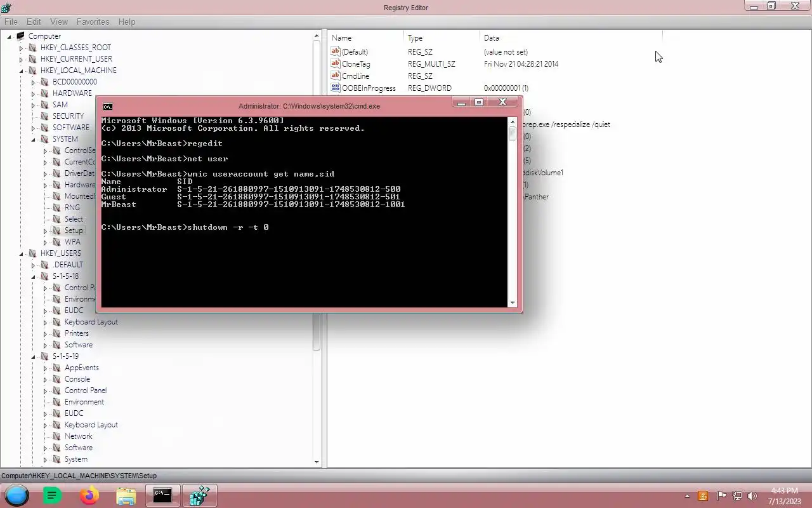Select the System key under S-1-5-19

76,459
